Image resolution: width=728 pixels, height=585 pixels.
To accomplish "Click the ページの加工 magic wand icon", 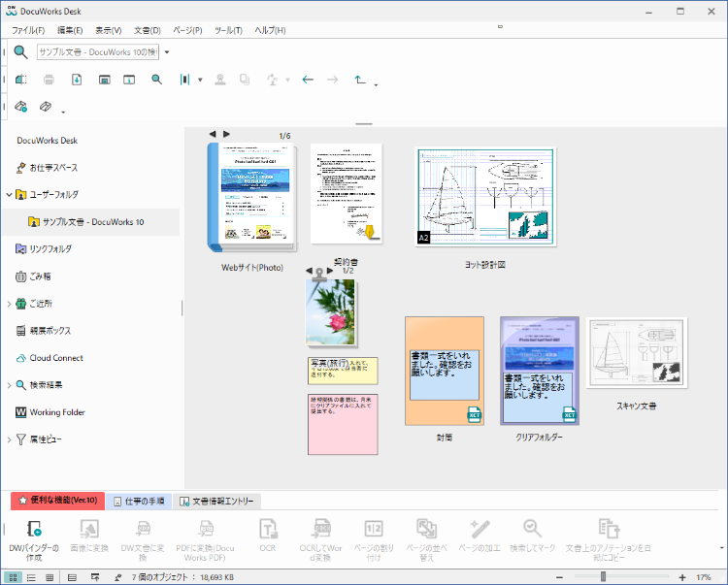I will (480, 529).
